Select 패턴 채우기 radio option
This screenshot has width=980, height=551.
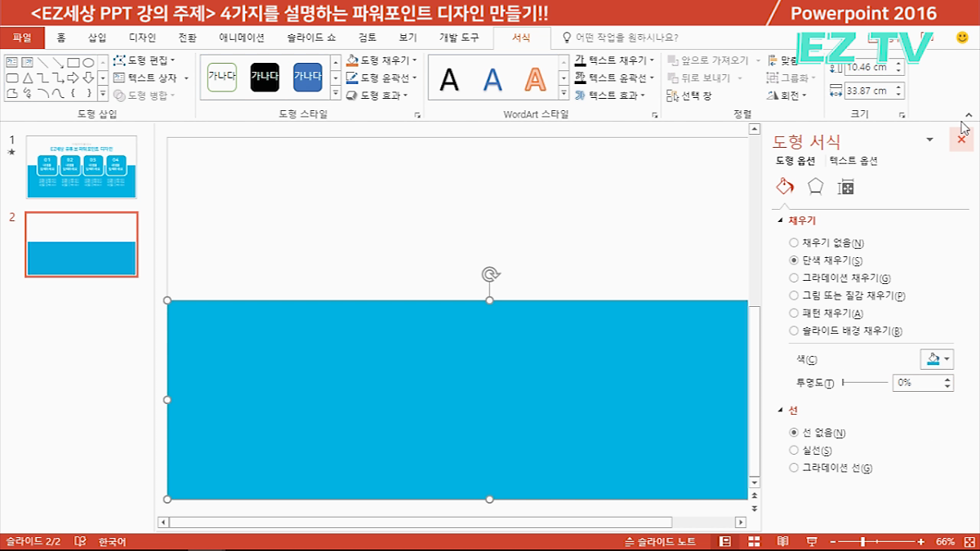coord(826,313)
